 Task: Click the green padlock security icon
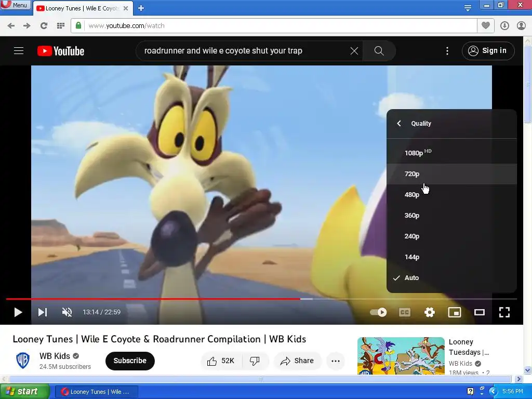tap(78, 25)
